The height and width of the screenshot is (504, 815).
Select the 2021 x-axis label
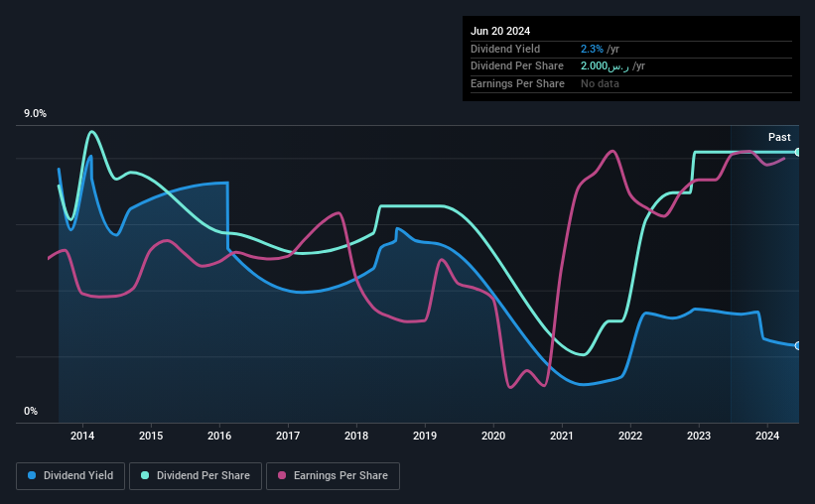(x=562, y=436)
